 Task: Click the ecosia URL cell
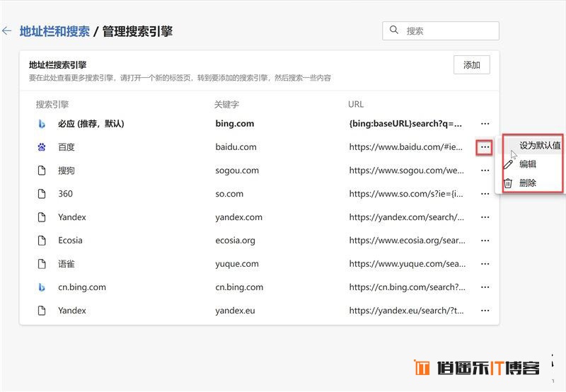pos(408,241)
